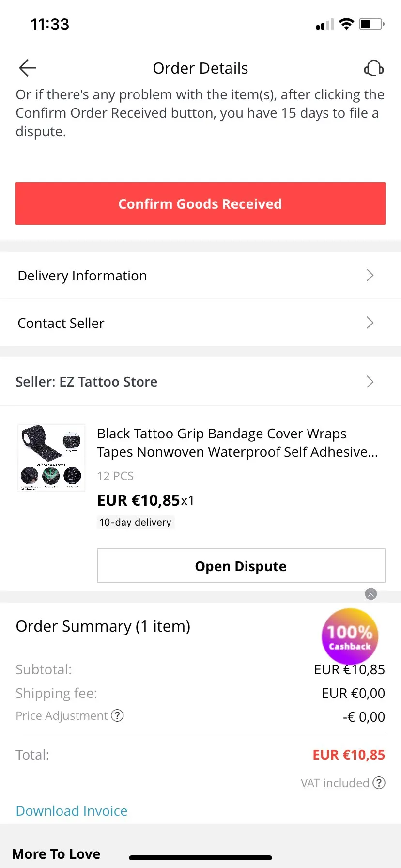Open the Black Tattoo Grip Bandage title

pos(237,443)
